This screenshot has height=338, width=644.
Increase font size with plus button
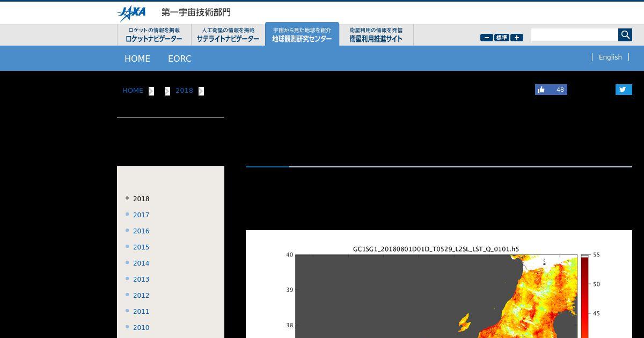[x=517, y=38]
